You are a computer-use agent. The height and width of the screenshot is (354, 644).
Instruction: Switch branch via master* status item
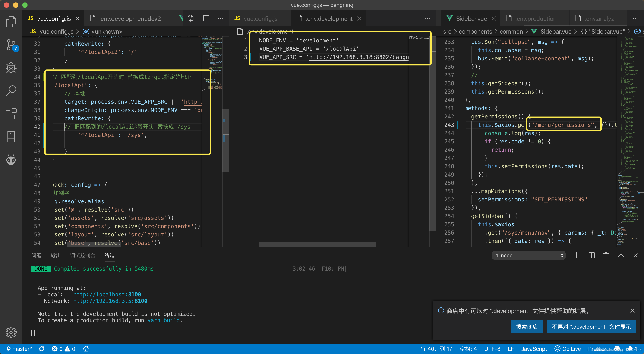[19, 349]
